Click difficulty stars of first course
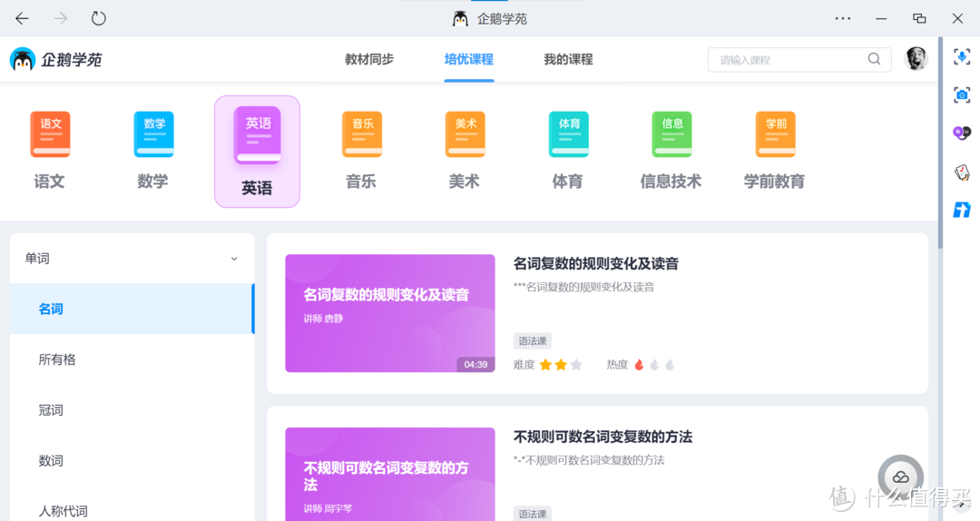Image resolution: width=980 pixels, height=521 pixels. pos(561,365)
